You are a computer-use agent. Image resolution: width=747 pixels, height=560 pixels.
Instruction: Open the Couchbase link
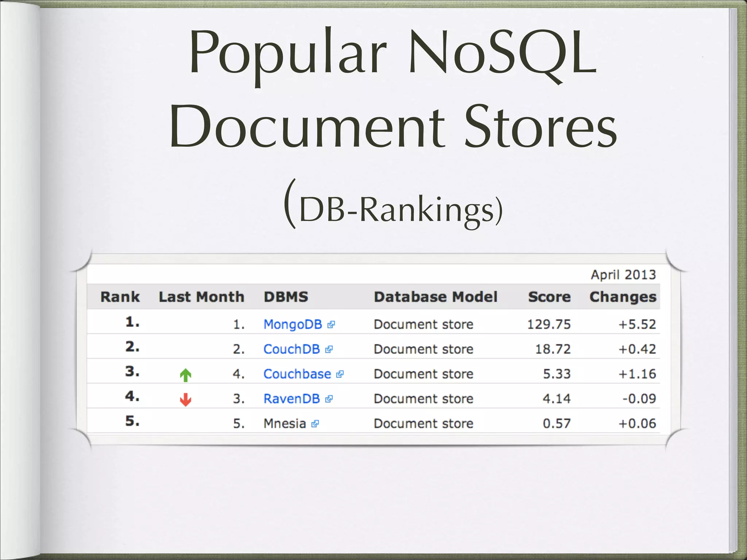click(297, 374)
